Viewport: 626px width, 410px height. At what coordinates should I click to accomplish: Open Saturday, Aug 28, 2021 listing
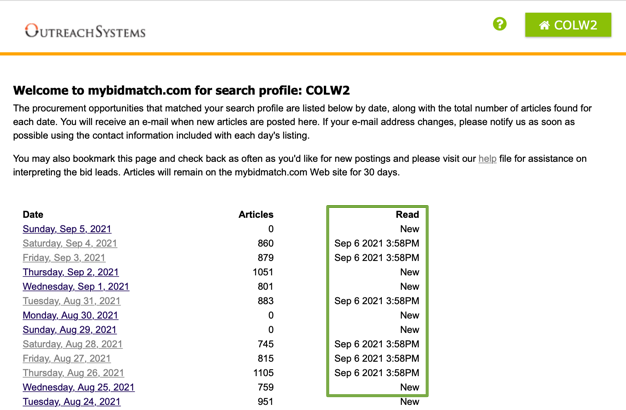(72, 344)
